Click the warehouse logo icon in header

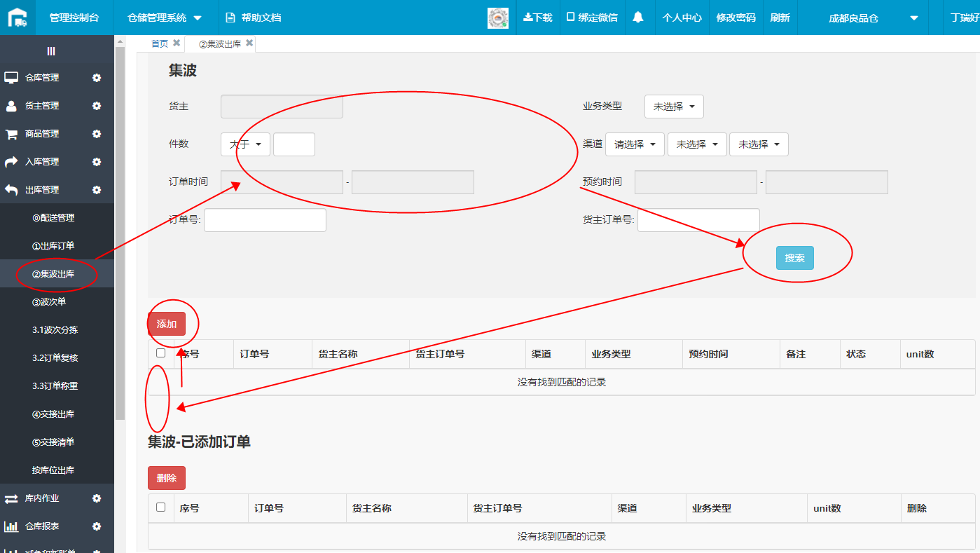point(18,17)
